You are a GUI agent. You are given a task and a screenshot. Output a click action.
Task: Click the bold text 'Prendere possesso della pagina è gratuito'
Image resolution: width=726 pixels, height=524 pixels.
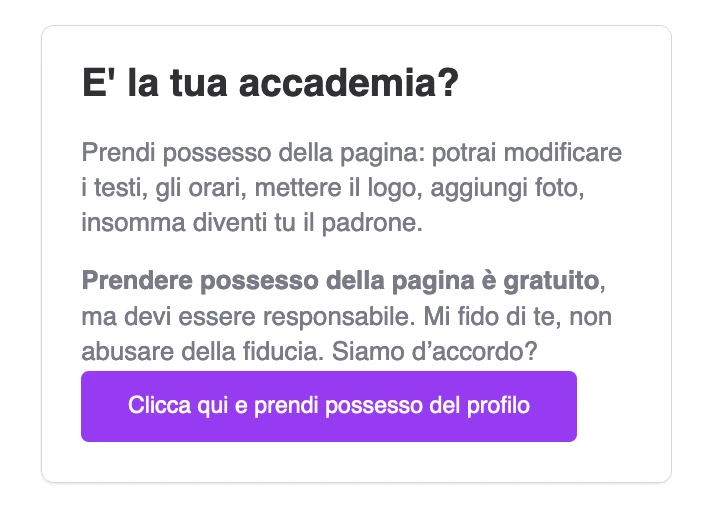(x=340, y=281)
